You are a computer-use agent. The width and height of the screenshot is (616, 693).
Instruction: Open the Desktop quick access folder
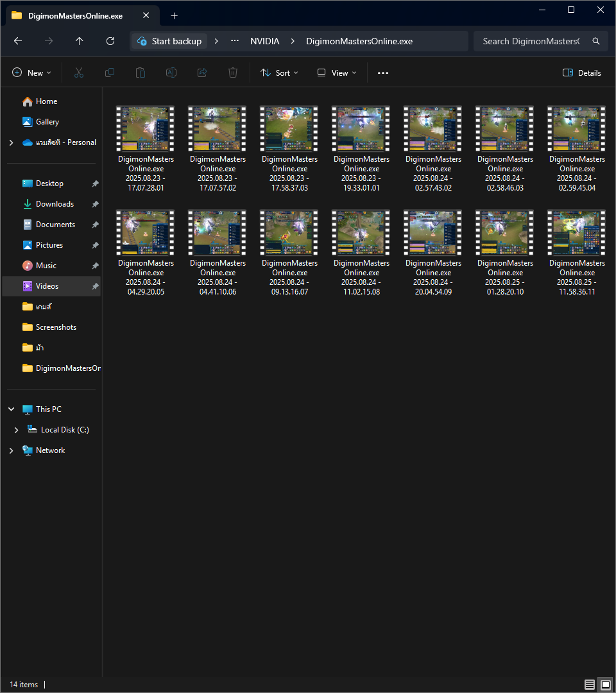pyautogui.click(x=52, y=184)
